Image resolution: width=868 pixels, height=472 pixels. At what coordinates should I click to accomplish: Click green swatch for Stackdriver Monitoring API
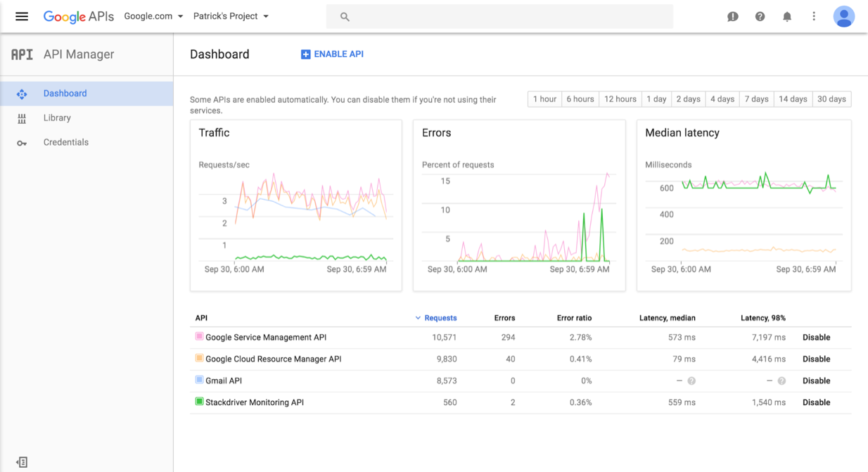pos(199,402)
